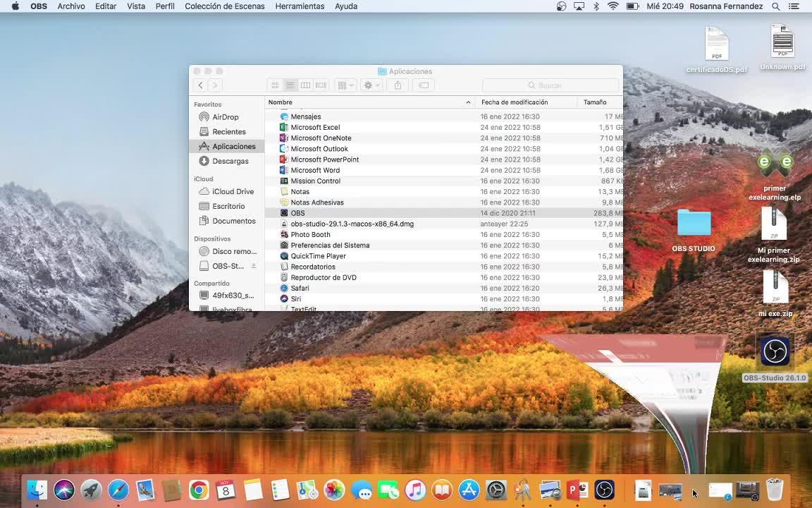812x508 pixels.
Task: Switch to OBS from the Dock
Action: (x=604, y=490)
